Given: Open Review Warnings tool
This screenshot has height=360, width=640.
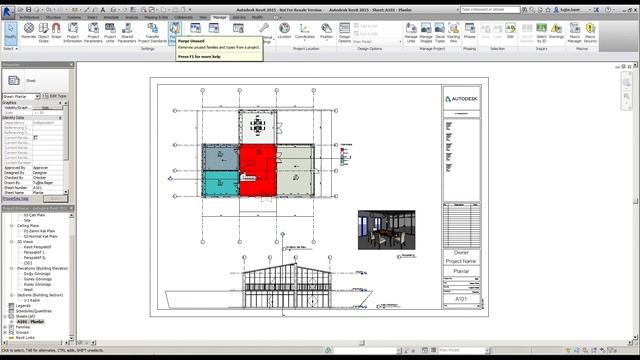Looking at the screenshot, I should (x=556, y=32).
